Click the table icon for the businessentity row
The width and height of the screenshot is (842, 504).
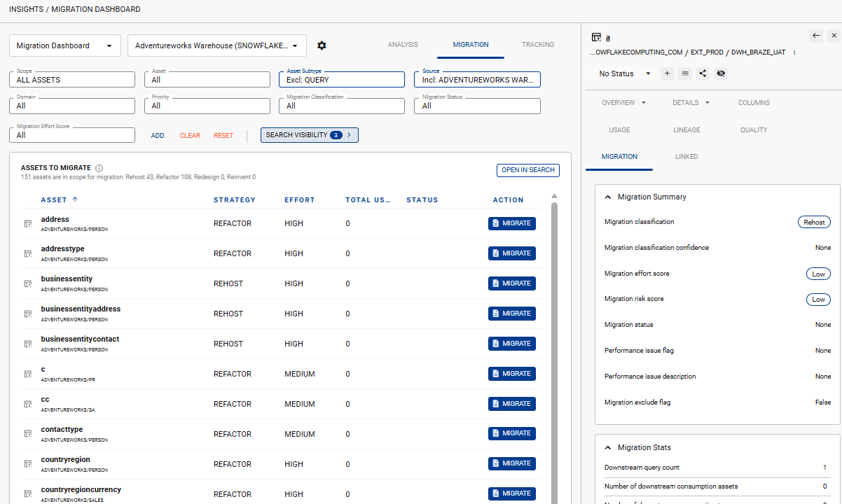point(28,283)
